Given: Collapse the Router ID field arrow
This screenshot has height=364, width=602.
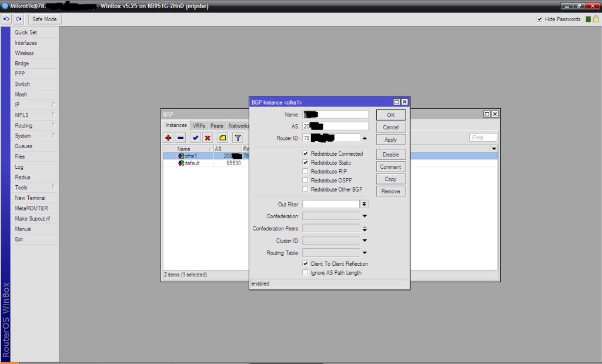Looking at the screenshot, I should [x=364, y=138].
